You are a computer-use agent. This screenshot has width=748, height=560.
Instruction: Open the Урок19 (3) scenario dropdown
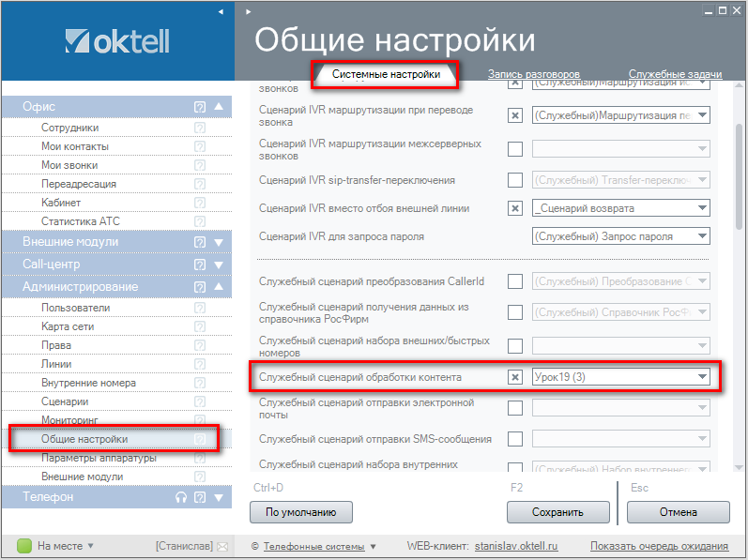(701, 377)
